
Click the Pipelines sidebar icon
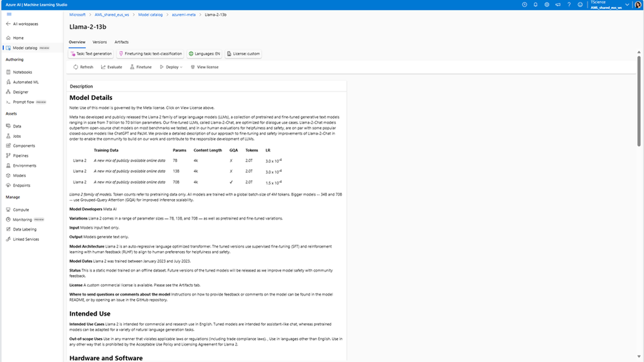pos(8,155)
